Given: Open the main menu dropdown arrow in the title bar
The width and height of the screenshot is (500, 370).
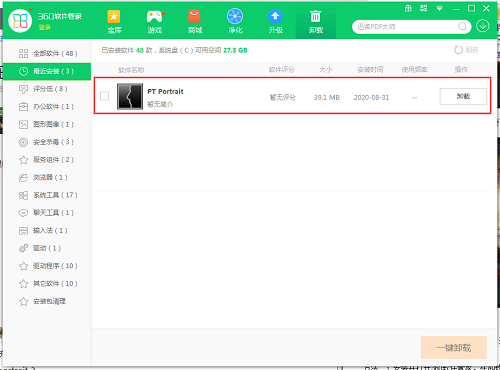Looking at the screenshot, I should pyautogui.click(x=440, y=9).
